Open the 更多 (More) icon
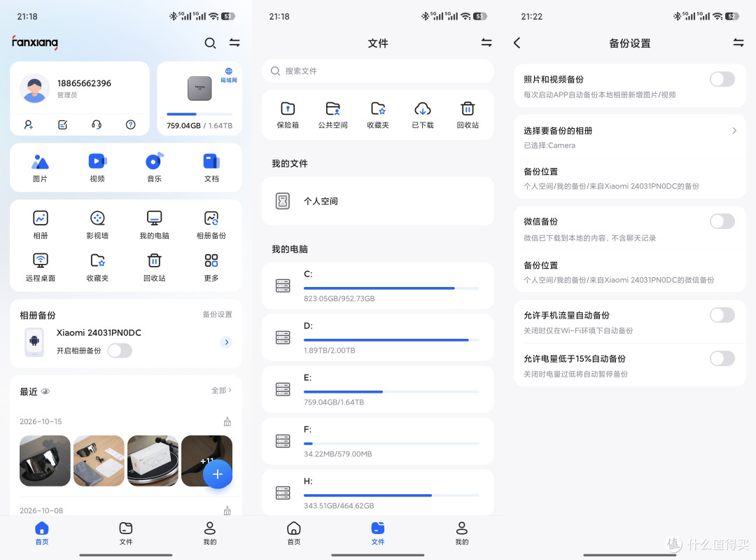This screenshot has height=560, width=756. (211, 267)
